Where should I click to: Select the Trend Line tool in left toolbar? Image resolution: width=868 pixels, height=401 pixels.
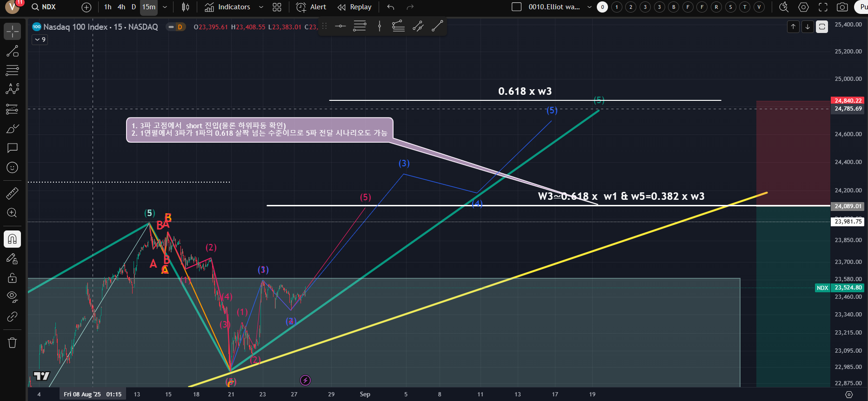[13, 51]
